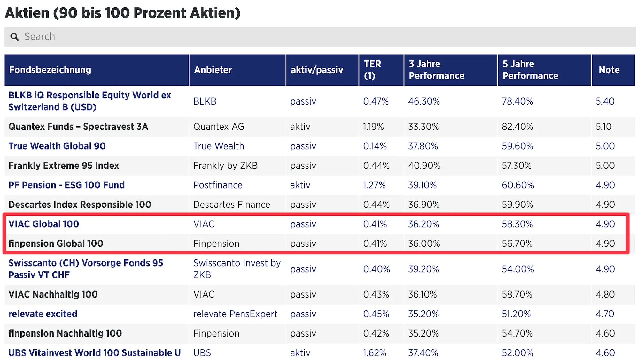Open the finpension Global 100 fund details

pyautogui.click(x=56, y=243)
